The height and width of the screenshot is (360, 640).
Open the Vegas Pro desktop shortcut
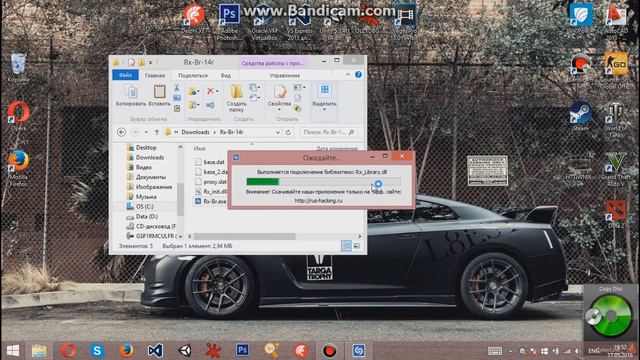(x=404, y=22)
